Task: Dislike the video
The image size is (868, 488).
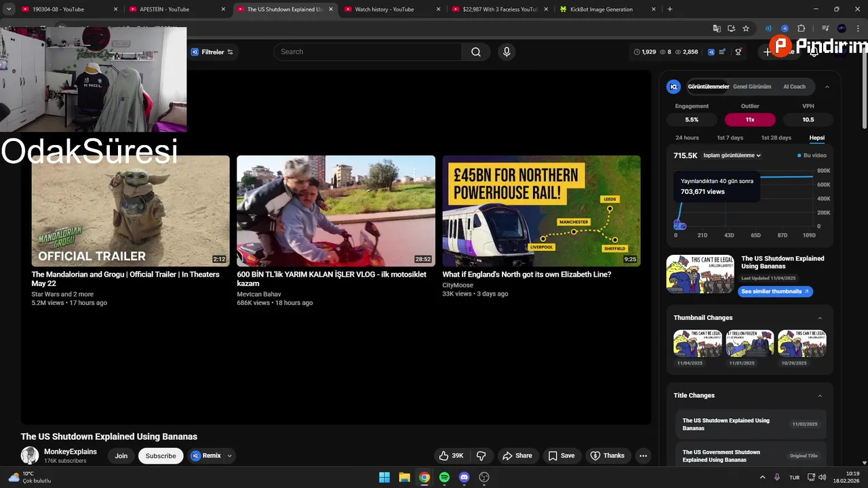Action: (x=481, y=456)
